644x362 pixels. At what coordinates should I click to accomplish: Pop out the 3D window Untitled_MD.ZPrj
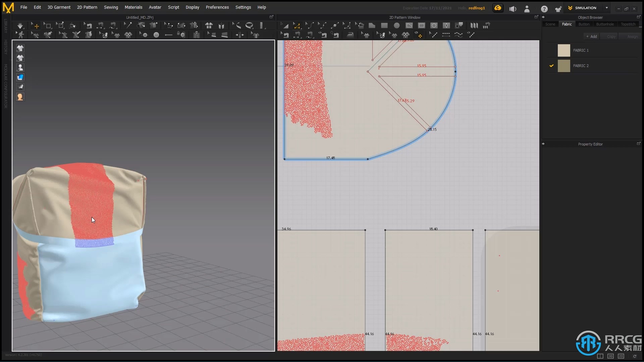point(271,17)
